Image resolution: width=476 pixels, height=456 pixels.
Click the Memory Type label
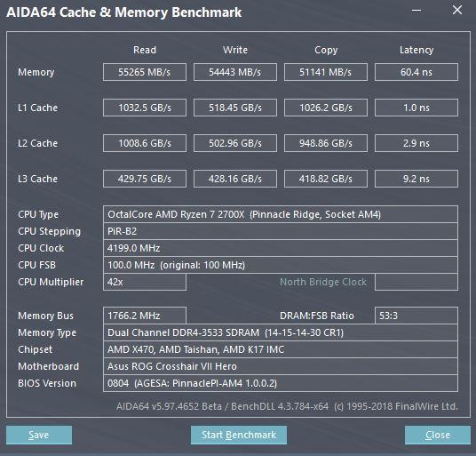click(47, 333)
